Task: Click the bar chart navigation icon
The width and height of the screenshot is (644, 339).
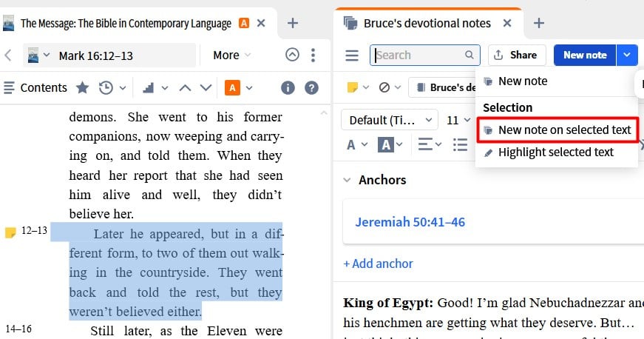Action: point(149,87)
